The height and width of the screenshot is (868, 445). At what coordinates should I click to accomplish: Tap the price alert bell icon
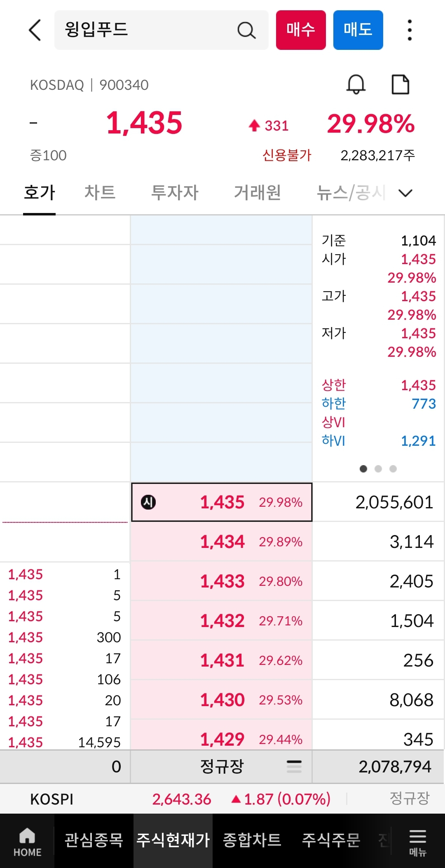coord(356,84)
